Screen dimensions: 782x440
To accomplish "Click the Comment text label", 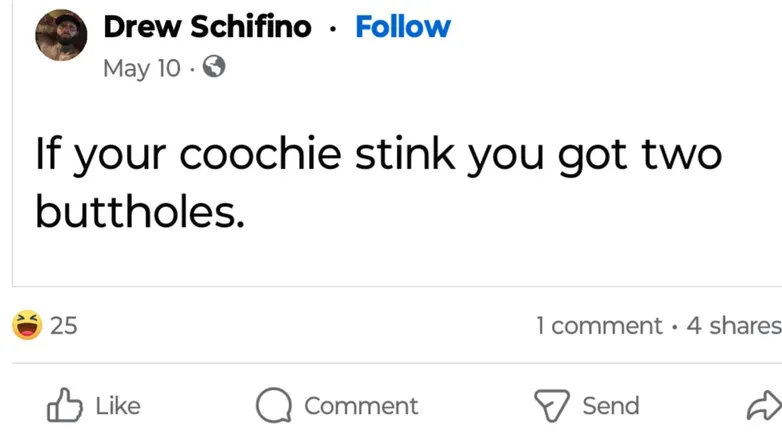I will coord(361,406).
